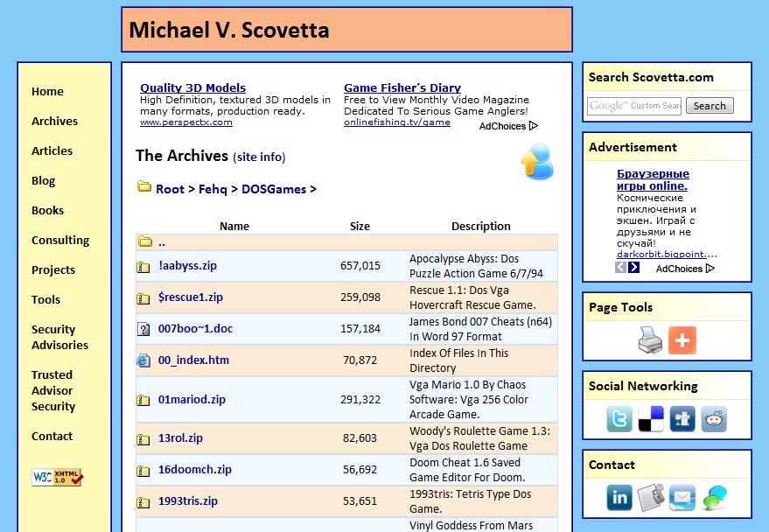Open the parent directory '..' folder

point(162,242)
